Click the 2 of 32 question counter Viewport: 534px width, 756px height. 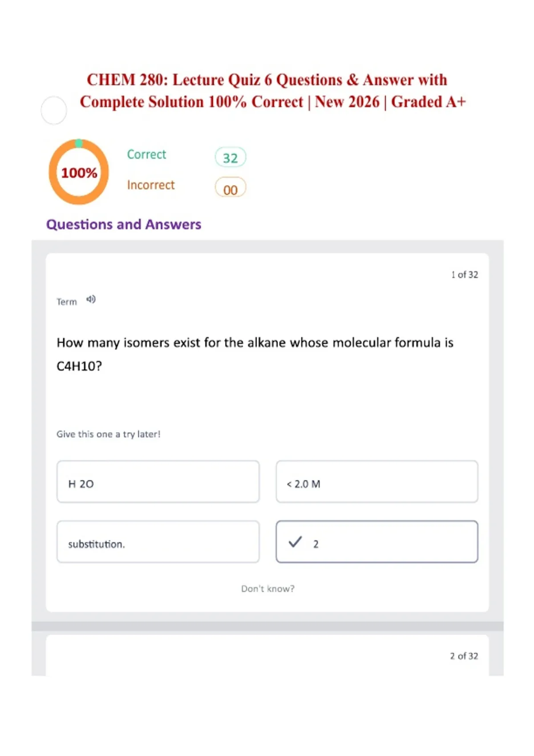[464, 656]
